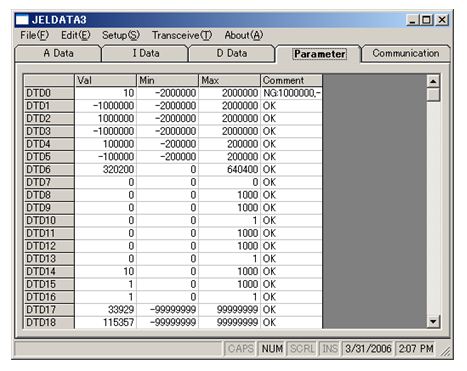
Task: Select the DTD10 row header
Action: tap(49, 220)
